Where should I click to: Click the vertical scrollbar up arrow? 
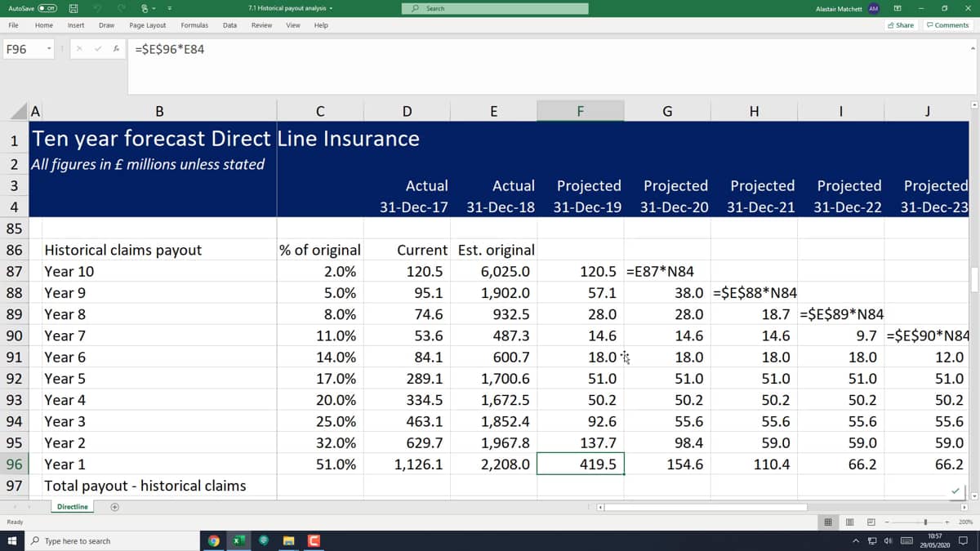[x=973, y=105]
